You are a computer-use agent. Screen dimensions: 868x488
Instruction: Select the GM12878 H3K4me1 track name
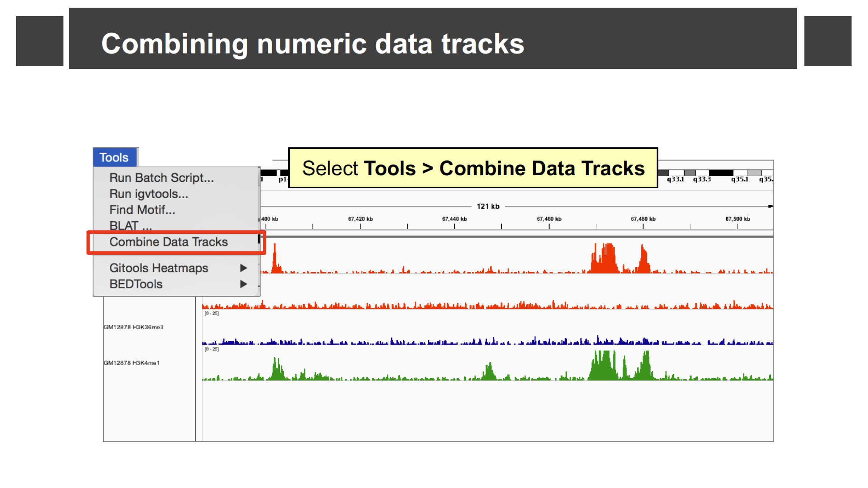coord(132,362)
